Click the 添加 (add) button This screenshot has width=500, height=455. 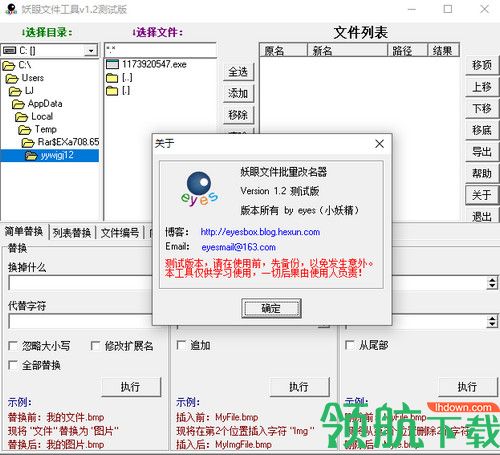coord(238,93)
